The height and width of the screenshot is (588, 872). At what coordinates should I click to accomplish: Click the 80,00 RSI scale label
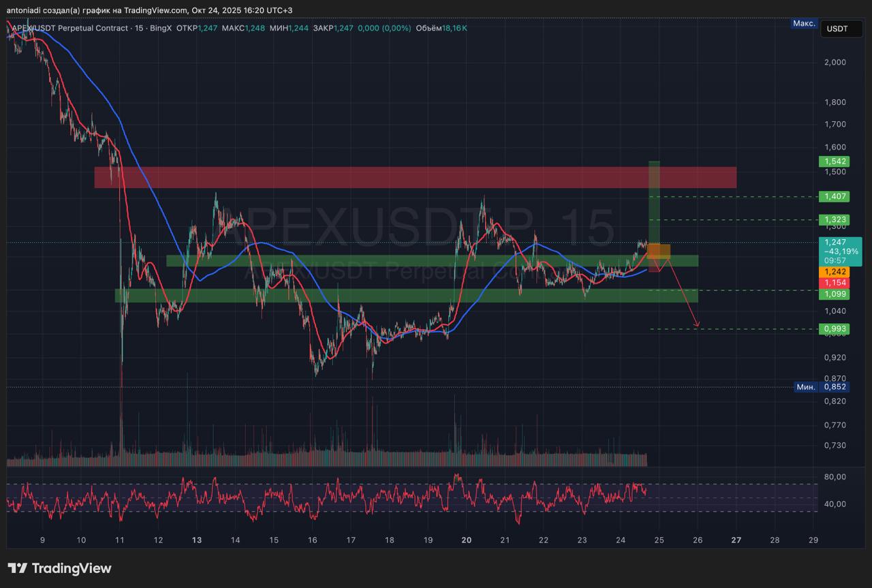click(x=835, y=477)
